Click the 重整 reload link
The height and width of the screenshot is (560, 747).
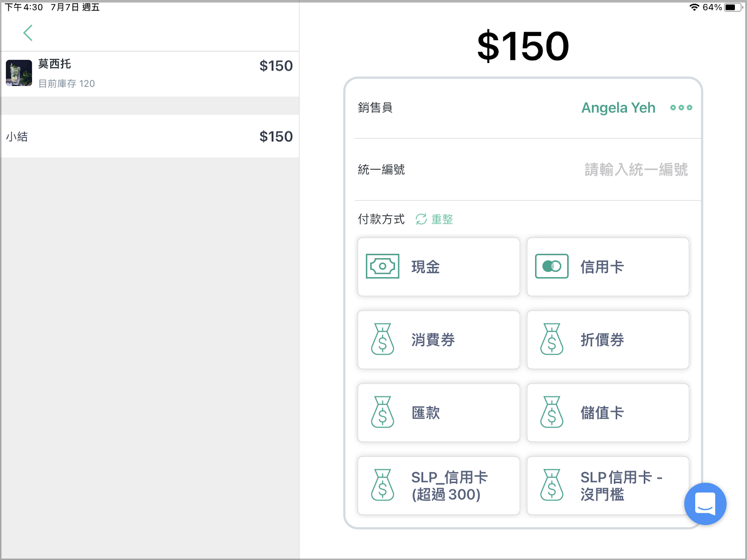(x=442, y=219)
